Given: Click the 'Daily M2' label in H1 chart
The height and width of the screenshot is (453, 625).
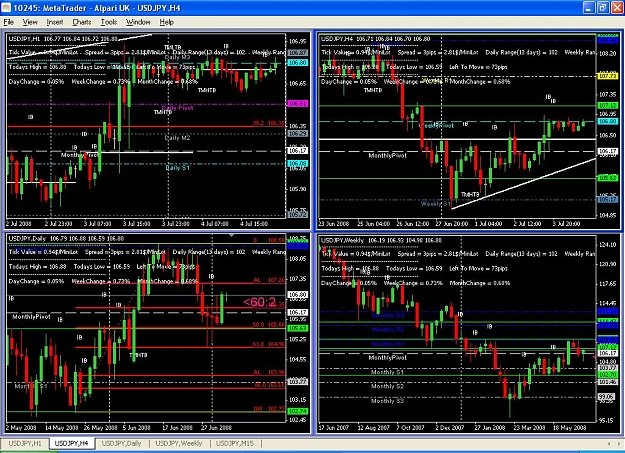Looking at the screenshot, I should [177, 138].
